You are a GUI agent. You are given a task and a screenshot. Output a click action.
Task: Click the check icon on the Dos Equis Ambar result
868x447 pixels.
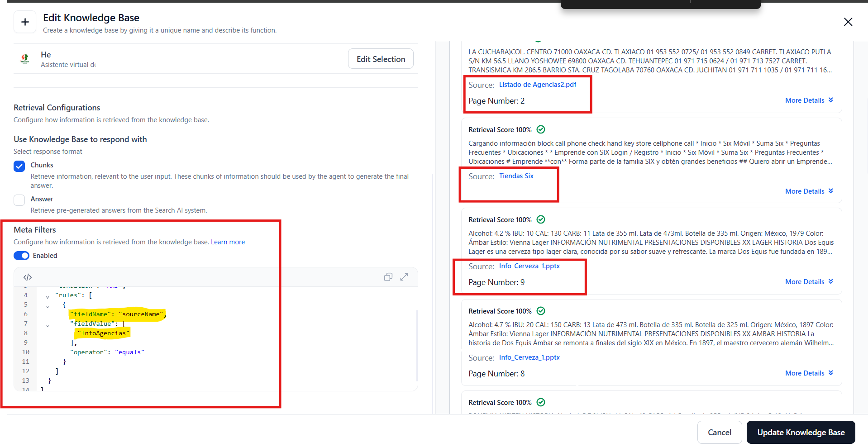540,311
